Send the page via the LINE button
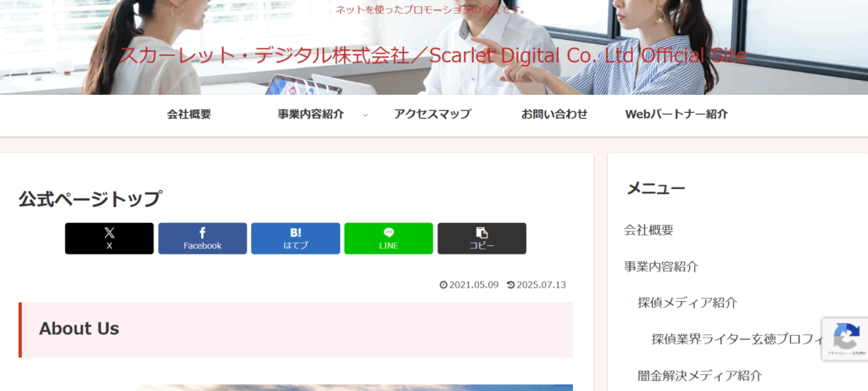868x391 pixels. tap(388, 238)
